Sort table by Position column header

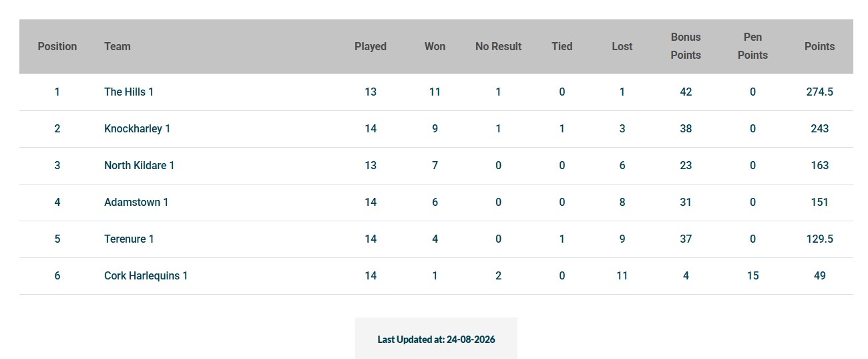[57, 47]
